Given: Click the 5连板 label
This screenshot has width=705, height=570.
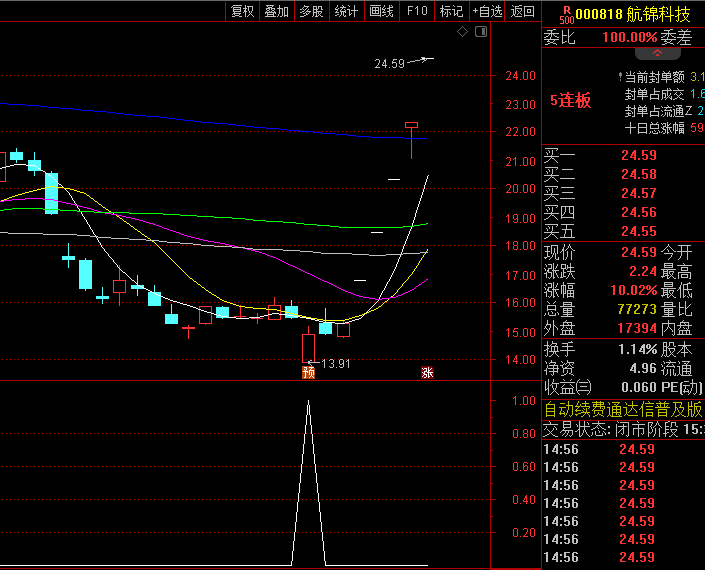Looking at the screenshot, I should 570,100.
